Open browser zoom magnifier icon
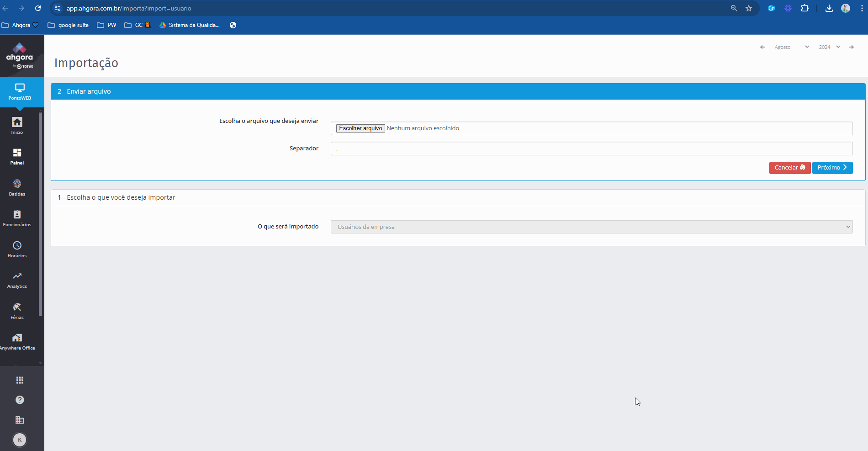The height and width of the screenshot is (451, 868). tap(734, 8)
